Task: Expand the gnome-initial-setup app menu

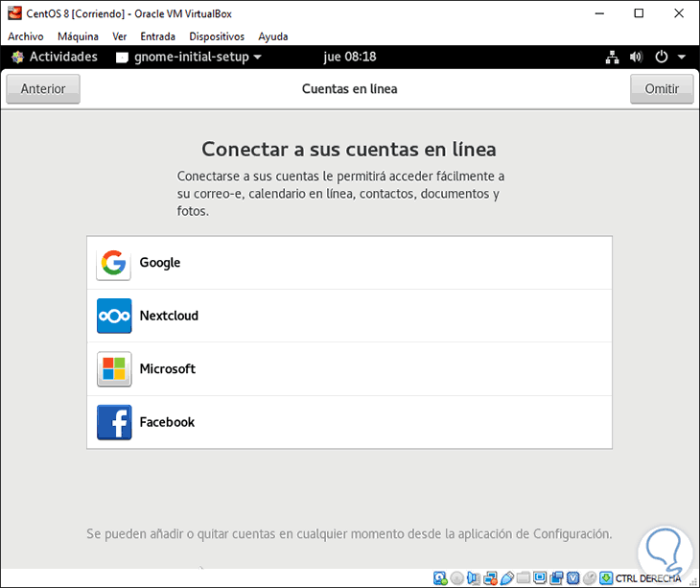Action: [189, 57]
